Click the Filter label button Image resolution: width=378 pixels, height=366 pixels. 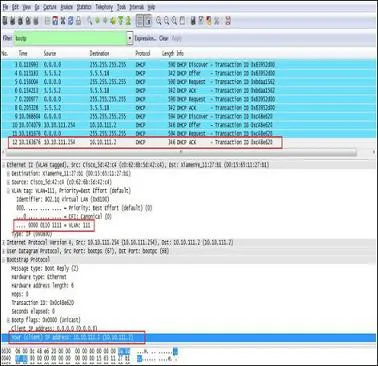[7, 38]
